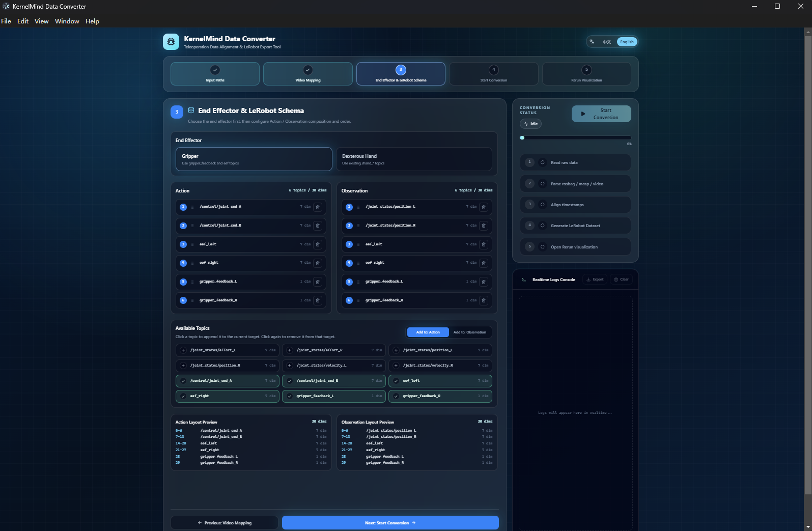Go to the Video Mapping step

[308, 74]
